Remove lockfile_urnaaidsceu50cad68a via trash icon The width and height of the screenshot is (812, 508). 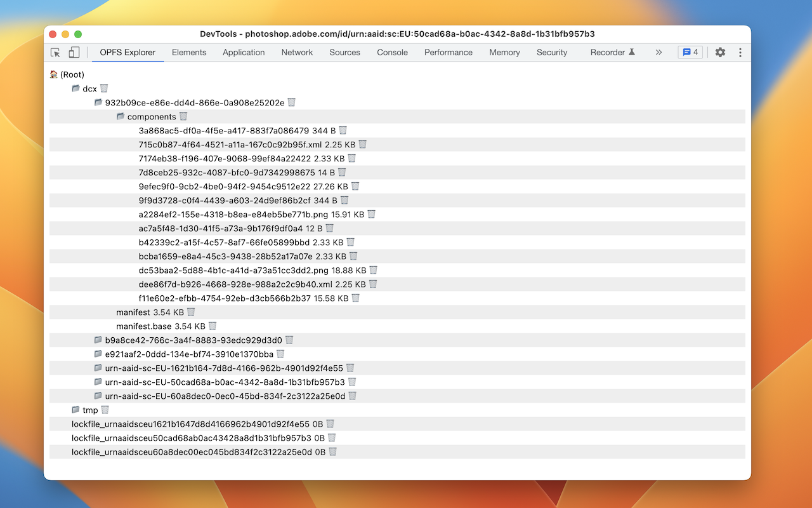point(332,438)
